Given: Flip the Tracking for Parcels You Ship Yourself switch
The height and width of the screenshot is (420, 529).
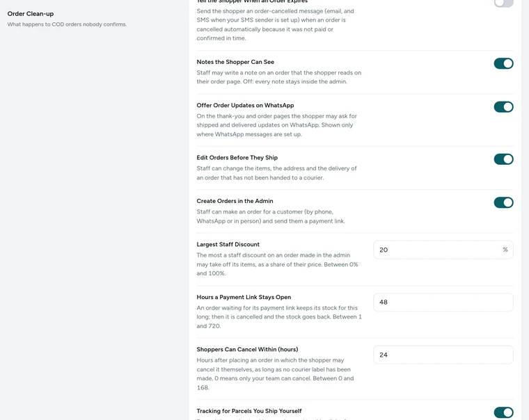Looking at the screenshot, I should point(503,412).
